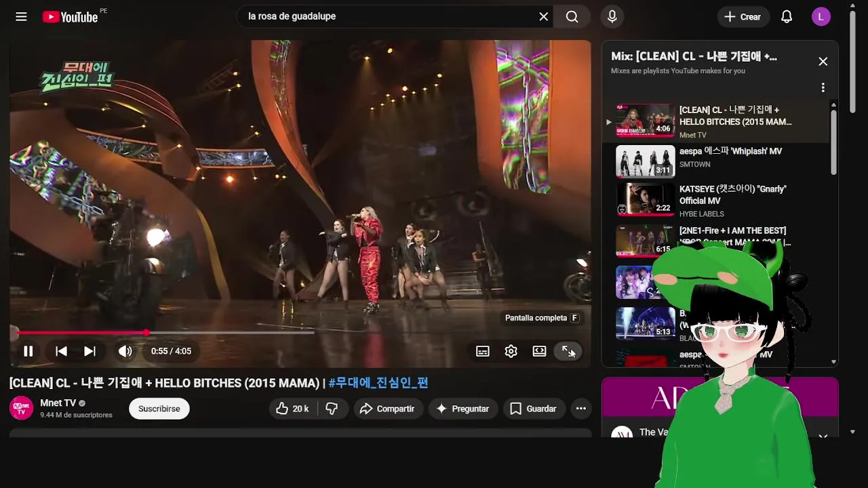Screen dimensions: 868x488
Task: Skip to the next video
Action: [90, 351]
